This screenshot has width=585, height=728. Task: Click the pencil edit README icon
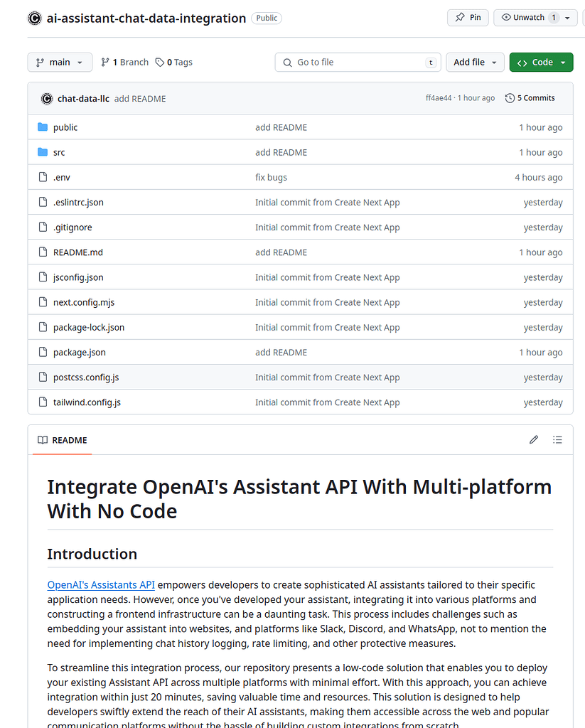pyautogui.click(x=534, y=440)
